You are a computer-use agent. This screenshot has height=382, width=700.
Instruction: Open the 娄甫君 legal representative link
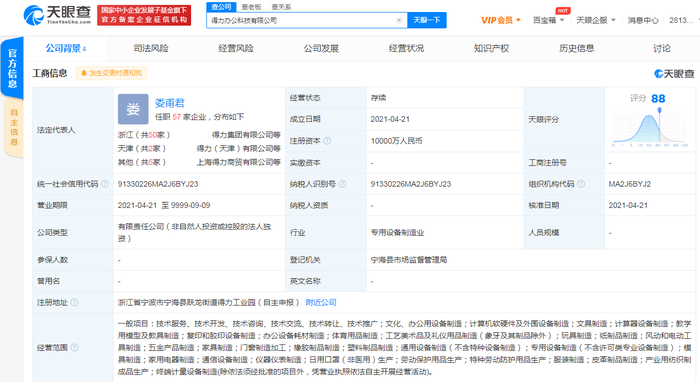click(x=170, y=103)
